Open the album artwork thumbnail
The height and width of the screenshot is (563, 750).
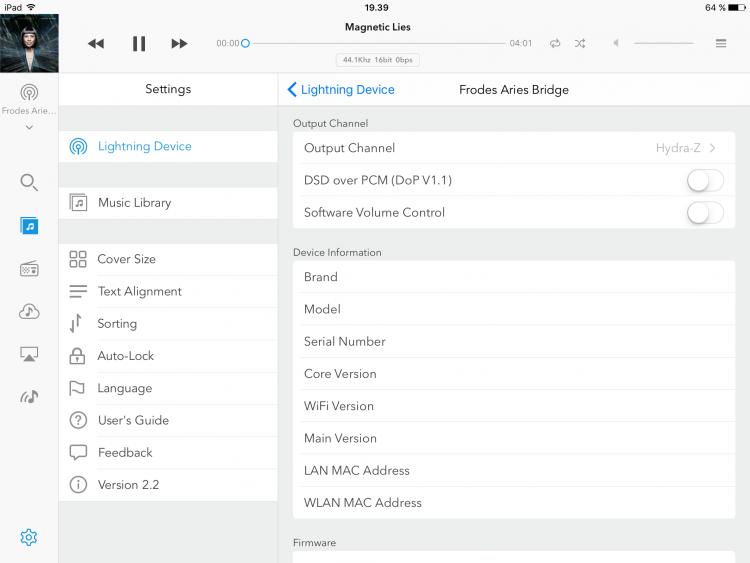[x=29, y=43]
